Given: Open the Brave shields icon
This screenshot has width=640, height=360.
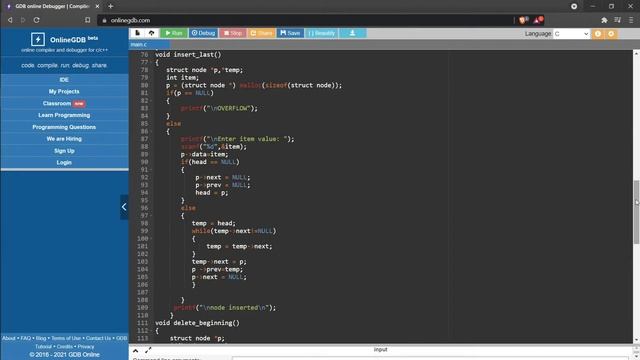Looking at the screenshot, I should tap(523, 20).
